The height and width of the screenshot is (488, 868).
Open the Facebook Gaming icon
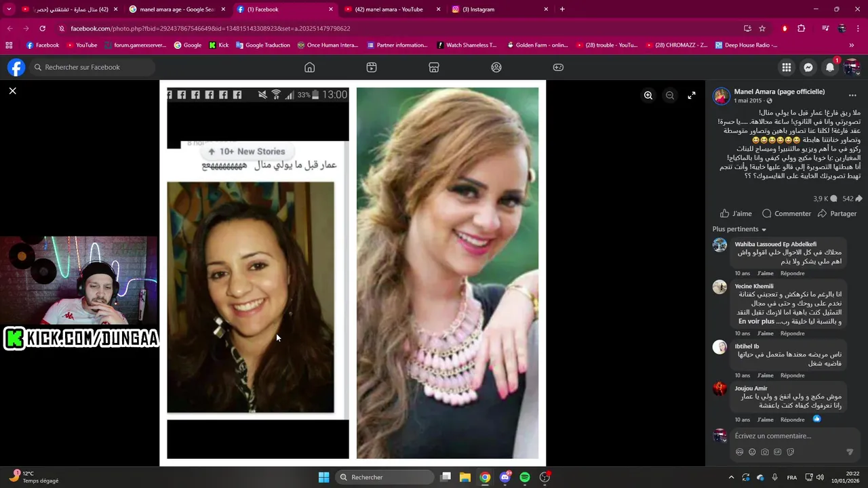[x=558, y=67]
